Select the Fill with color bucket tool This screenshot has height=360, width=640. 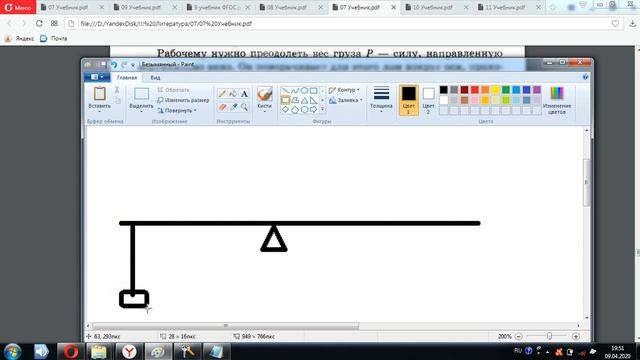233,94
